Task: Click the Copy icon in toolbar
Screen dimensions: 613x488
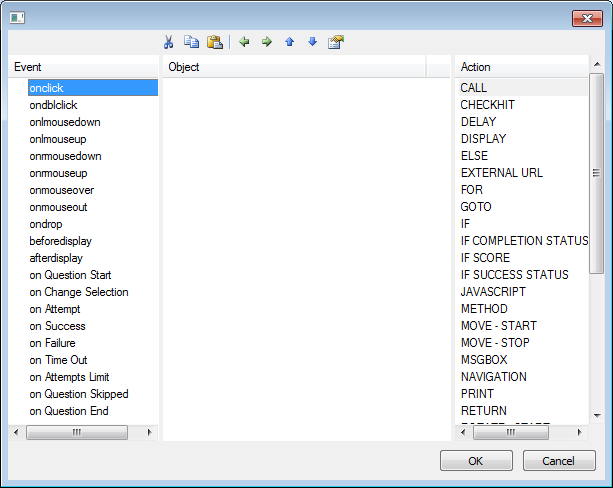Action: [191, 42]
